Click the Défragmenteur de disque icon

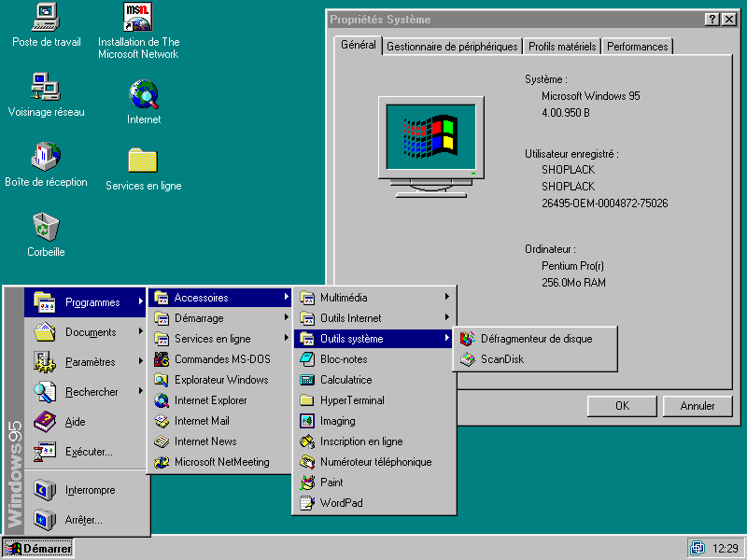468,339
